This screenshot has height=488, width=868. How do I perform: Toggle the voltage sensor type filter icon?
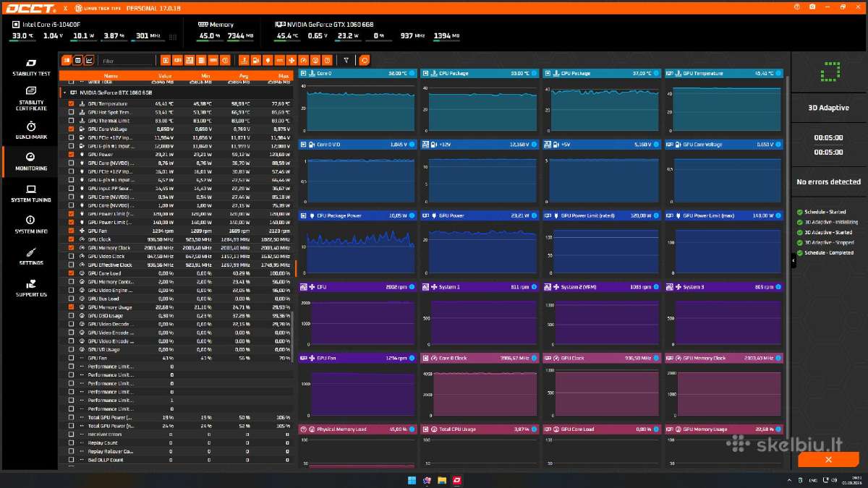[x=256, y=61]
